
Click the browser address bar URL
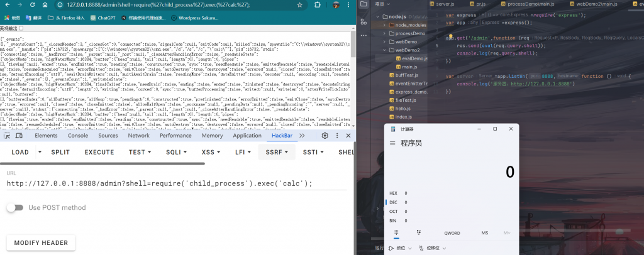point(158,5)
